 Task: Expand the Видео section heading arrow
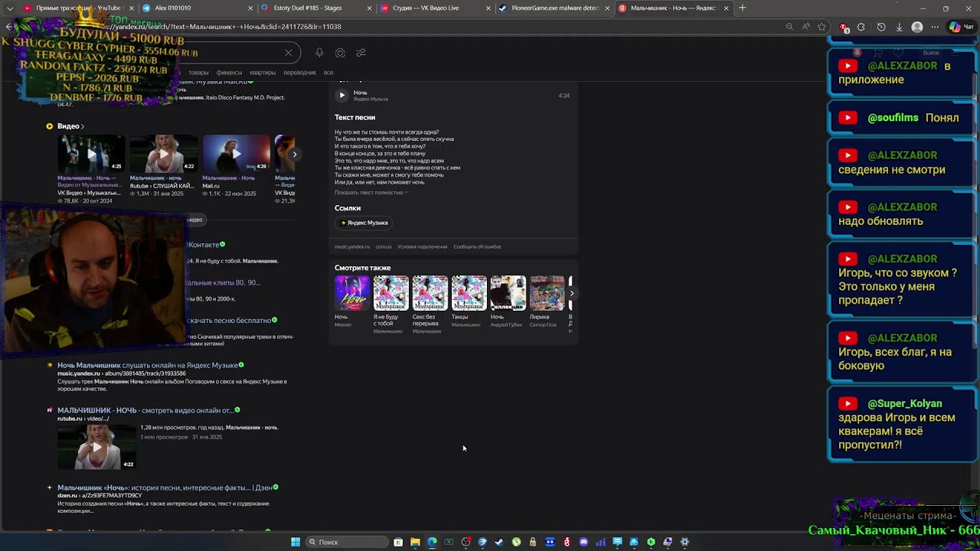[x=82, y=126]
